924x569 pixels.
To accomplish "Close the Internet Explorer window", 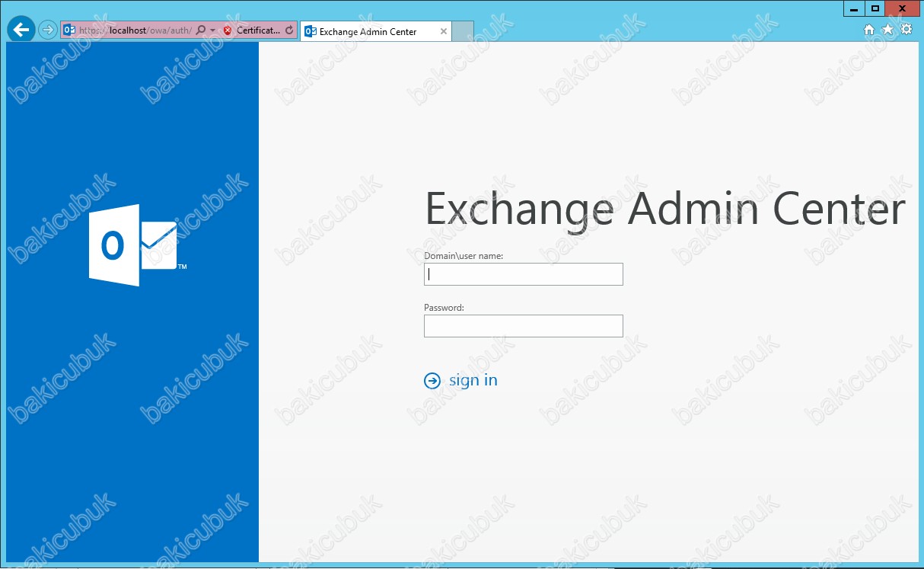I will pyautogui.click(x=903, y=8).
